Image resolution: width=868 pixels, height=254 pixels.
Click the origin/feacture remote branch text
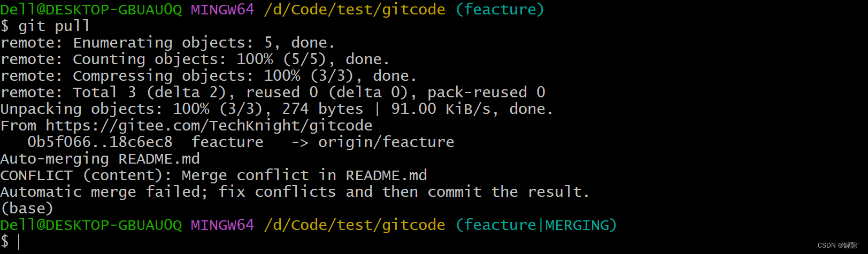(386, 142)
